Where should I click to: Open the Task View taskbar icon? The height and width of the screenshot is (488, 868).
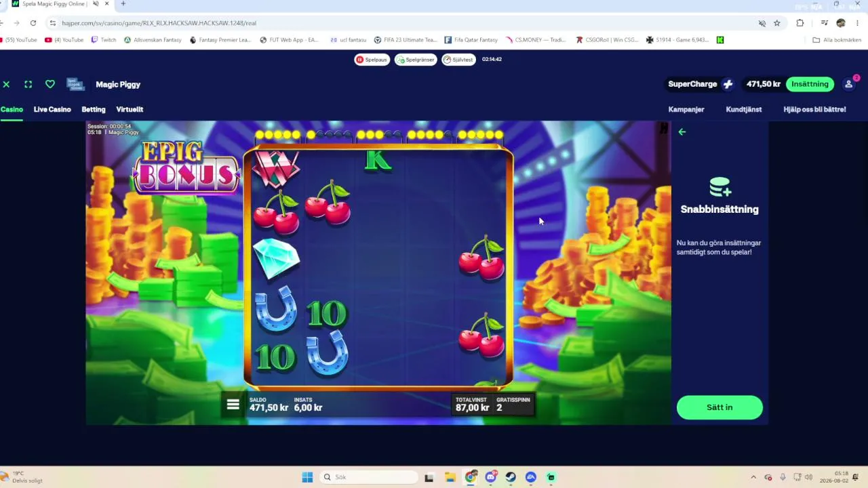[429, 477]
